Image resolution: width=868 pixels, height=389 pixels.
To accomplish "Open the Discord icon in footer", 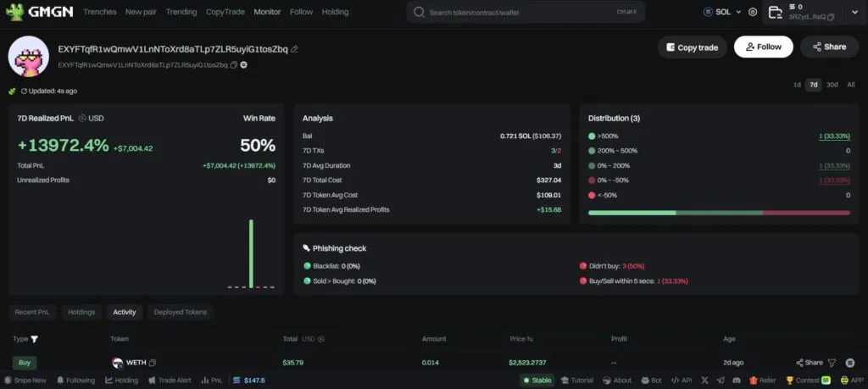I will [x=735, y=381].
